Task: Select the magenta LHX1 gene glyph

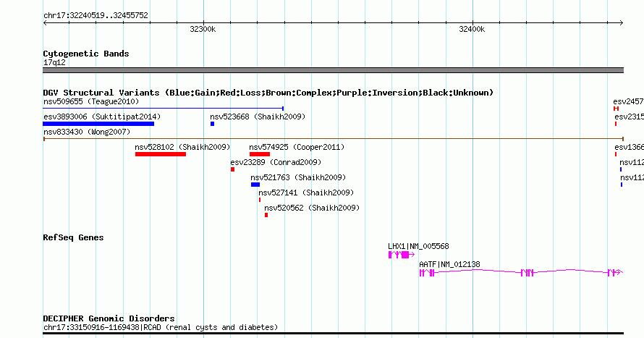Action: pos(402,255)
